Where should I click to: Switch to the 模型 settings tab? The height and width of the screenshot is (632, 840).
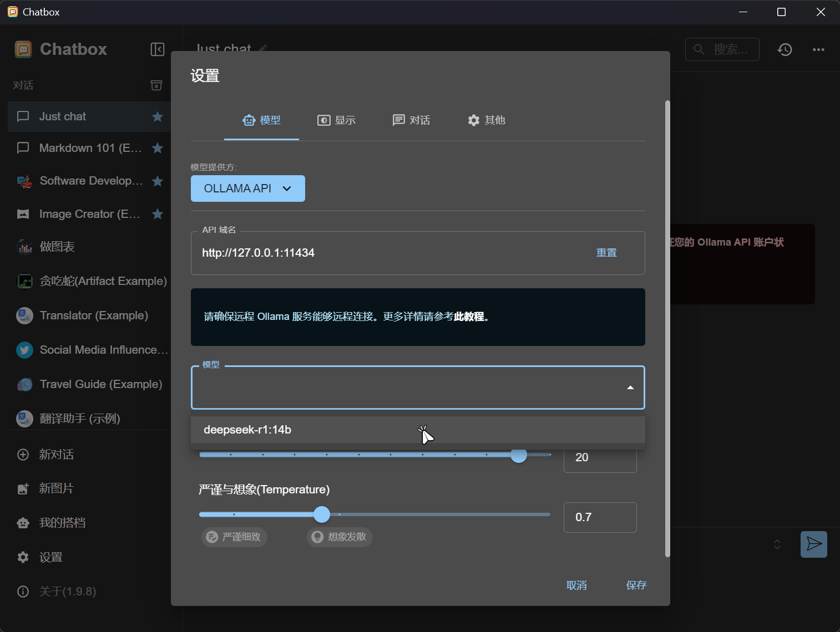[261, 120]
